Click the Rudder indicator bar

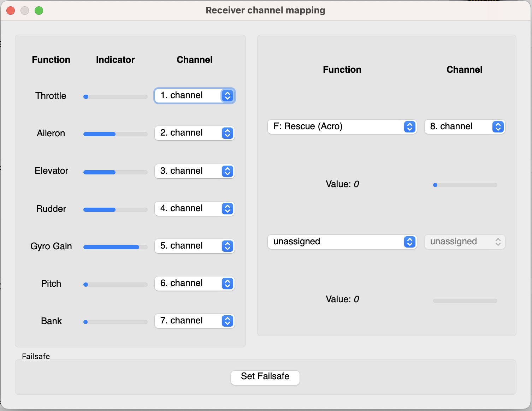(116, 210)
